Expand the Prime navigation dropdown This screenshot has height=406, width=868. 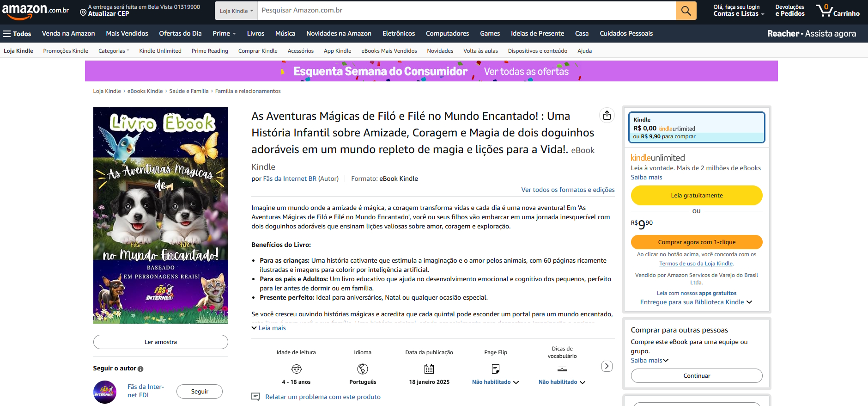224,34
